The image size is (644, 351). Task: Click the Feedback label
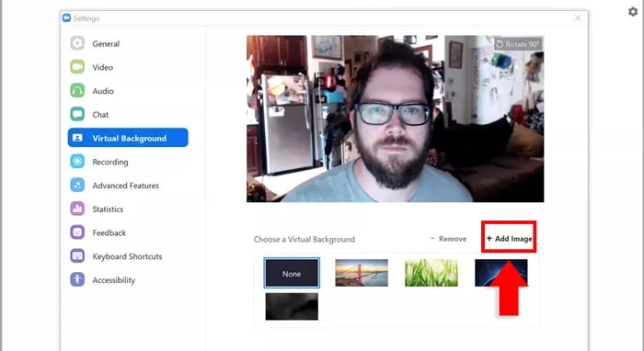[x=109, y=232]
